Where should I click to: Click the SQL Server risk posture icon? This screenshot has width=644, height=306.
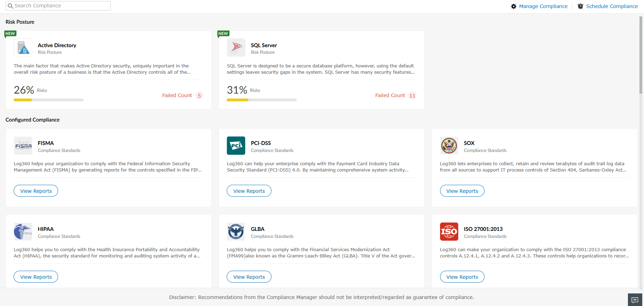tap(236, 48)
